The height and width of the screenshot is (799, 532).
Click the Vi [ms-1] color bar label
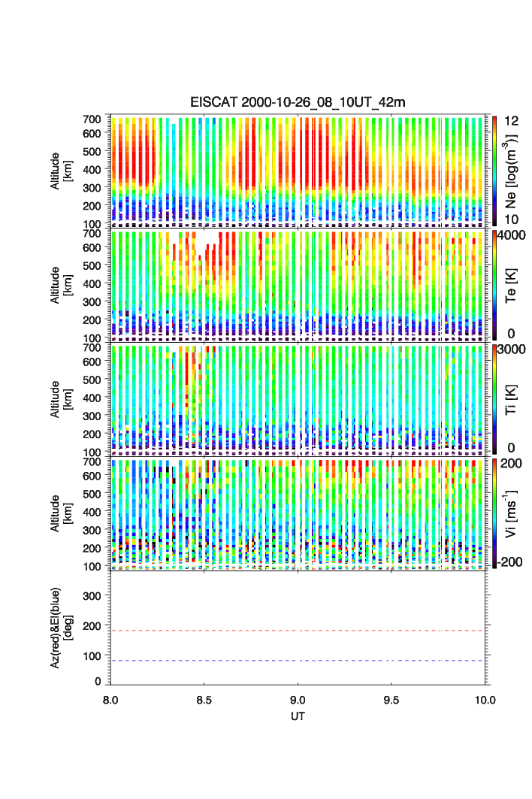(x=513, y=514)
